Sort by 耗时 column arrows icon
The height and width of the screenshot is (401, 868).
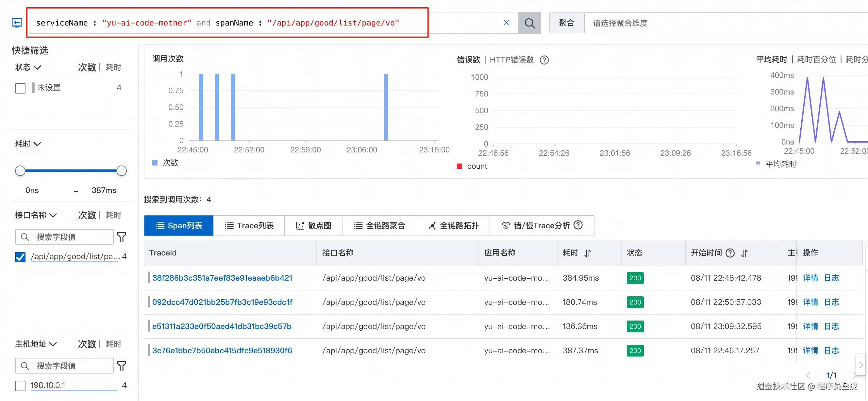pyautogui.click(x=588, y=253)
